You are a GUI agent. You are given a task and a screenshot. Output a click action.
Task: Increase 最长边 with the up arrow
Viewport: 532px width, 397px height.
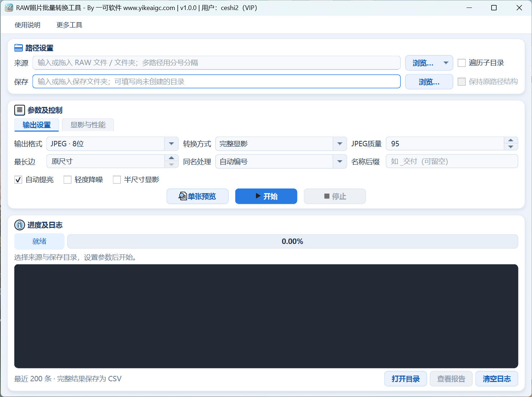[171, 158]
